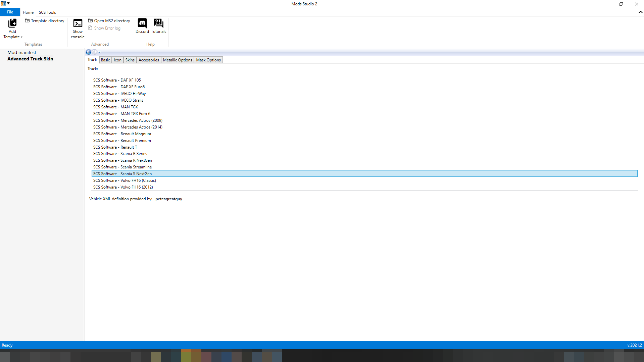The image size is (644, 362).
Task: Pick the MAN TGX Euro 6 truck
Action: coord(364,114)
